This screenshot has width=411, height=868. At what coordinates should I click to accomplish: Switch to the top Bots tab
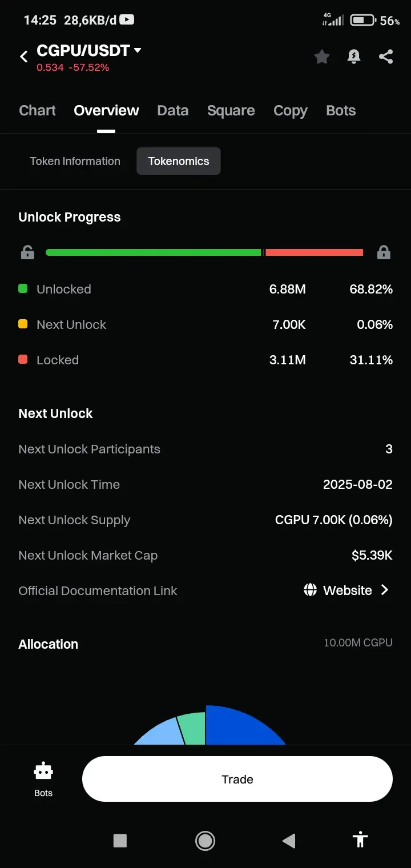coord(341,111)
